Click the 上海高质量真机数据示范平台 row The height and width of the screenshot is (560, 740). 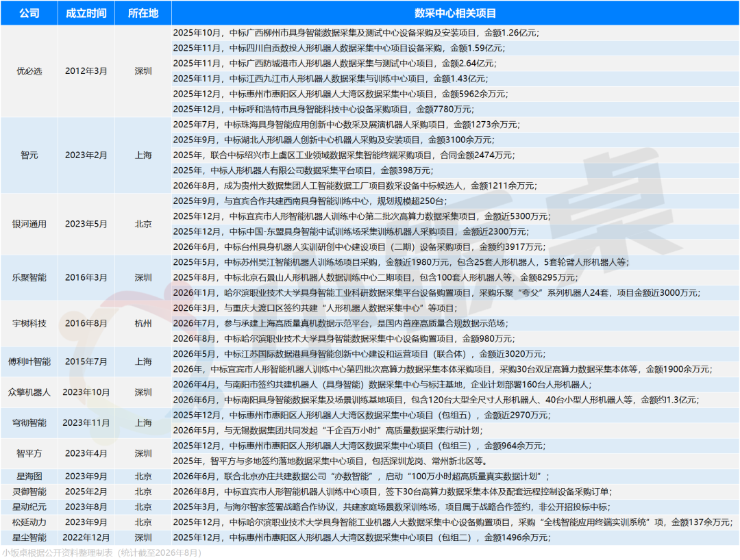click(x=456, y=323)
